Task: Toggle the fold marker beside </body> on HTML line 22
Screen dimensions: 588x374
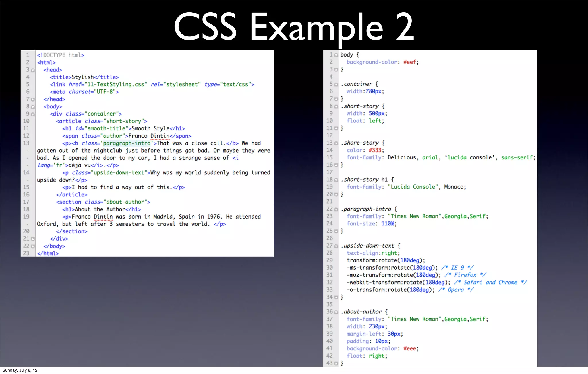Action: coord(33,246)
